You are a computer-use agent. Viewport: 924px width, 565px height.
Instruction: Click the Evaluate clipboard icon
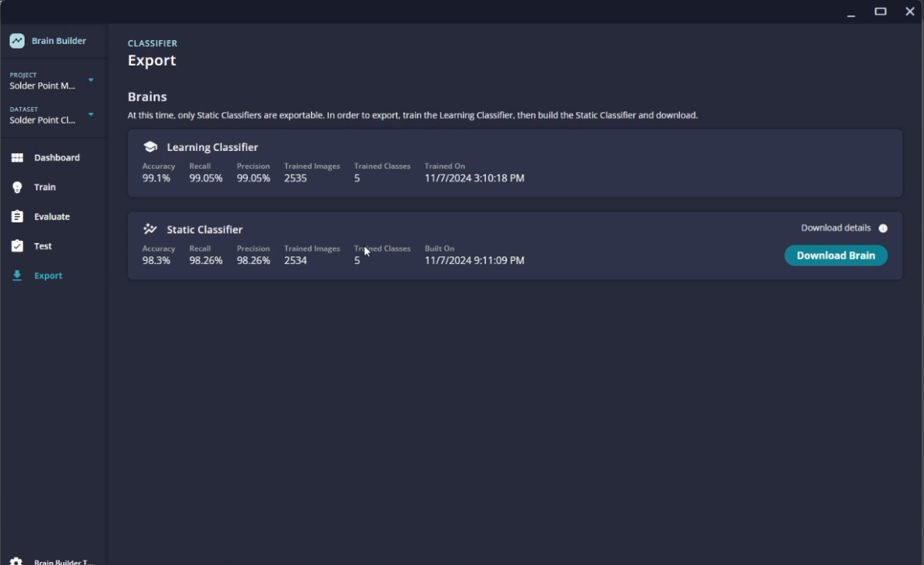17,217
